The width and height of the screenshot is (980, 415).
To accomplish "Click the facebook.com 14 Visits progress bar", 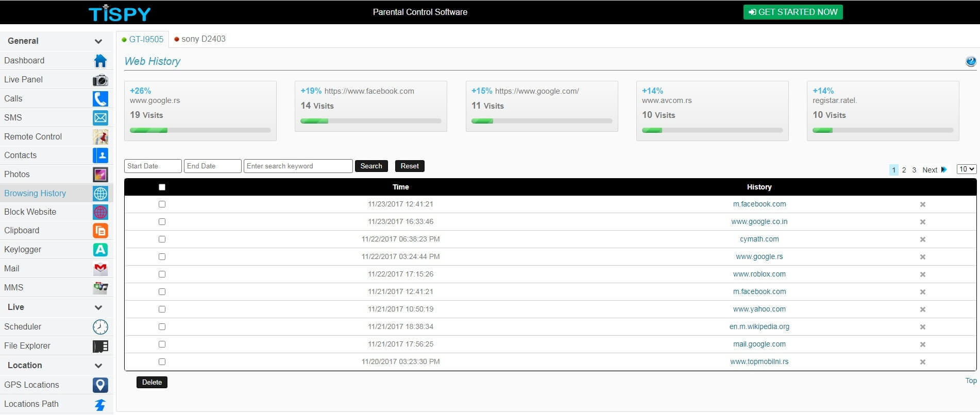I will 370,121.
